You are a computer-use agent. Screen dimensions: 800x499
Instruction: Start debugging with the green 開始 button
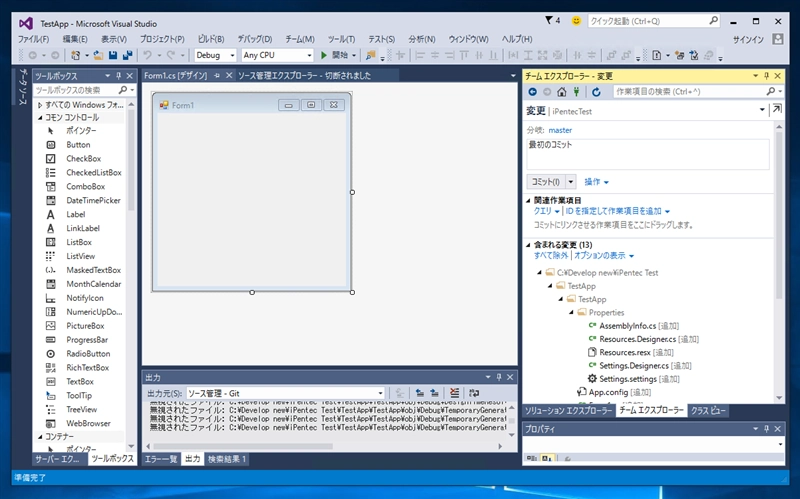[x=334, y=55]
